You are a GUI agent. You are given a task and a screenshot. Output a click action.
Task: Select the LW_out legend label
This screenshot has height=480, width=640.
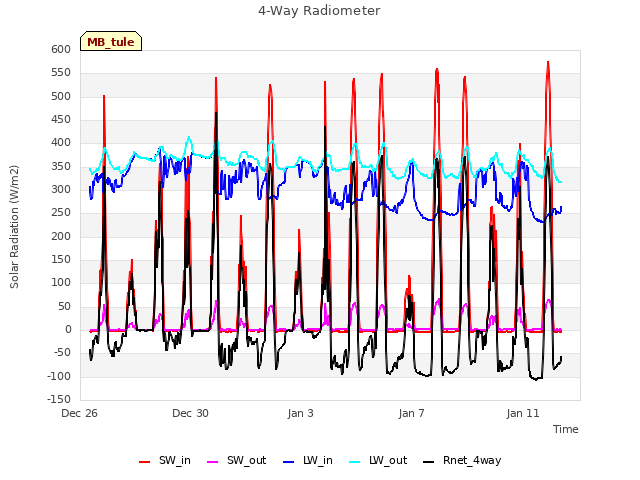coord(388,460)
